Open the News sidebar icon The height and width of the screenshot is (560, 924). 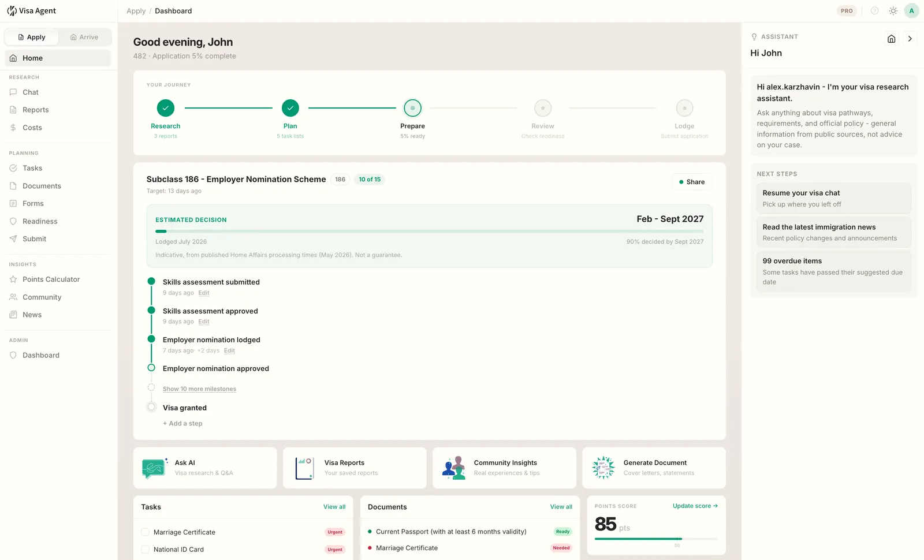pos(13,315)
